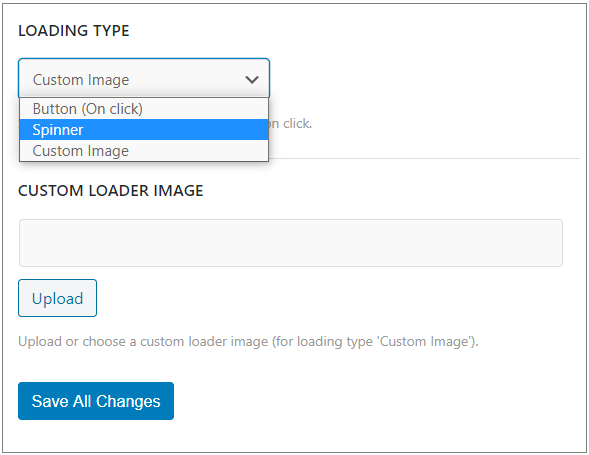The width and height of the screenshot is (589, 455).
Task: Open media uploader via Upload
Action: pos(57,298)
